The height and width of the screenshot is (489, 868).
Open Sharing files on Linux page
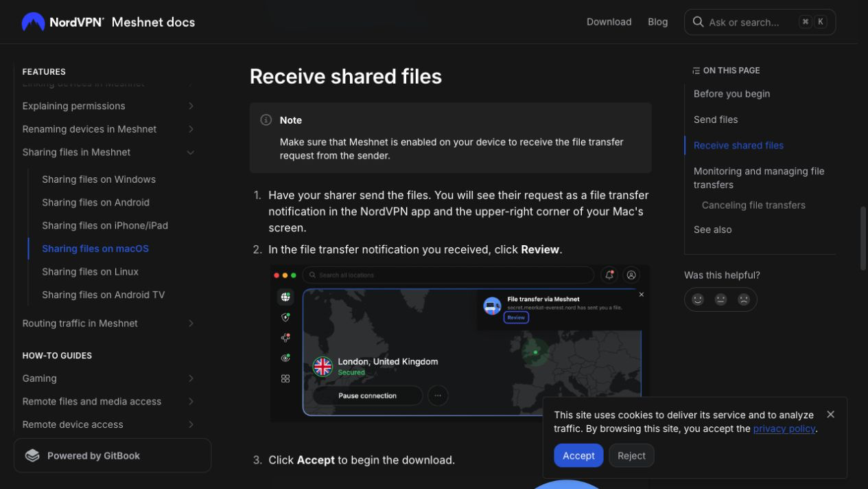90,272
